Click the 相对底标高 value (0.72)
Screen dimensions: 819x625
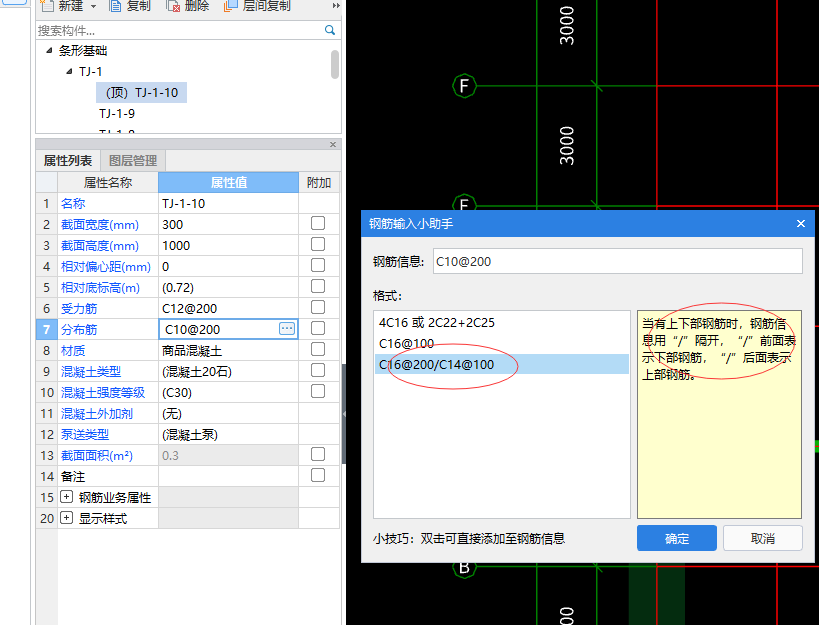point(228,288)
